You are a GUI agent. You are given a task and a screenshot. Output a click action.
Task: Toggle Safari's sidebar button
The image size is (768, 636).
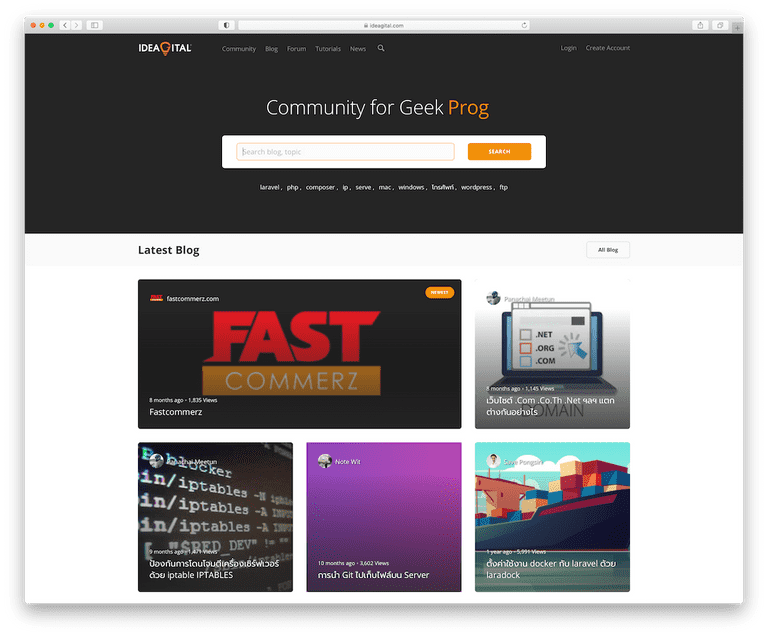coord(95,25)
